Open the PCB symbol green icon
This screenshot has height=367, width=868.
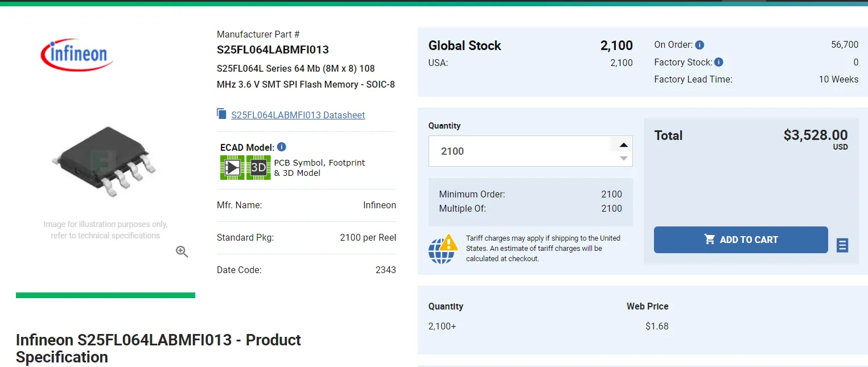click(232, 167)
